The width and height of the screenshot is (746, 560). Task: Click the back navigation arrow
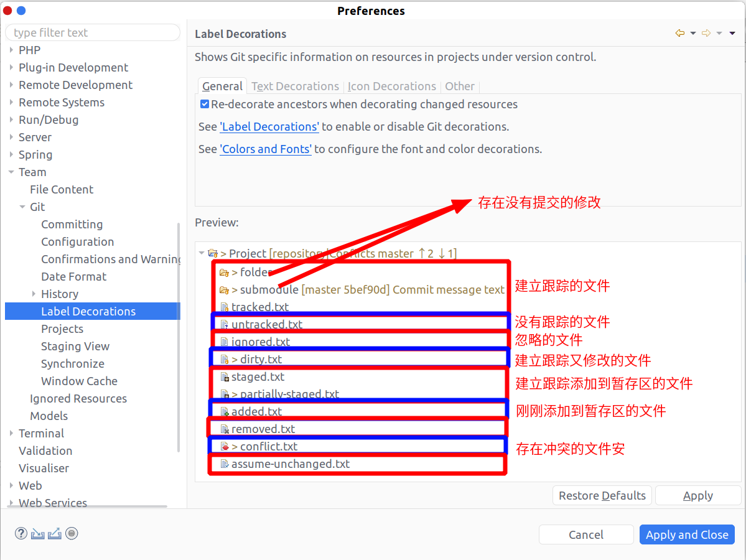click(x=679, y=33)
